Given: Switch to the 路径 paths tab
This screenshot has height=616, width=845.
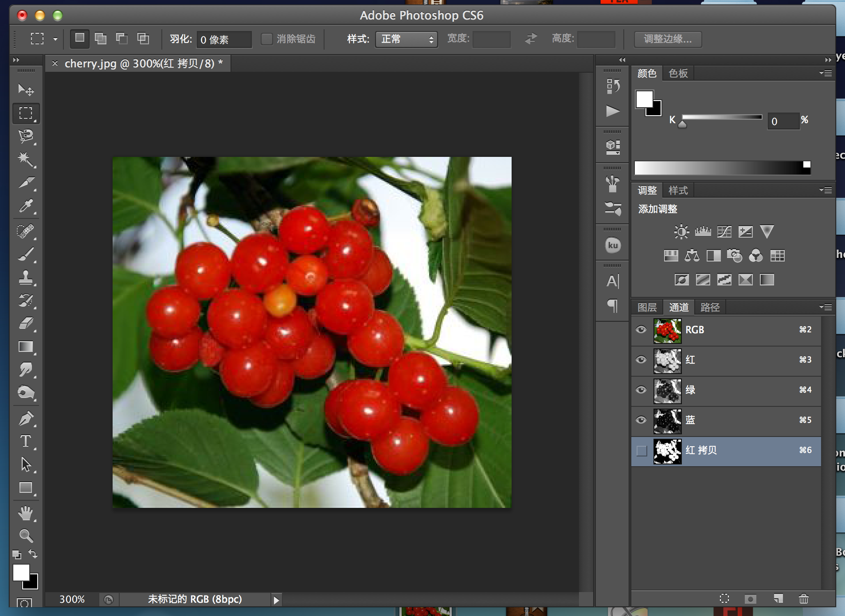Looking at the screenshot, I should tap(710, 308).
